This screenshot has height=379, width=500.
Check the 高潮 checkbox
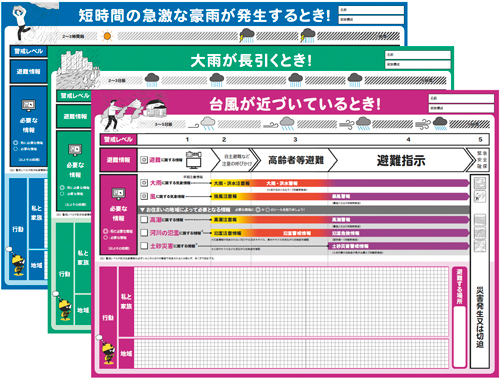(x=144, y=220)
